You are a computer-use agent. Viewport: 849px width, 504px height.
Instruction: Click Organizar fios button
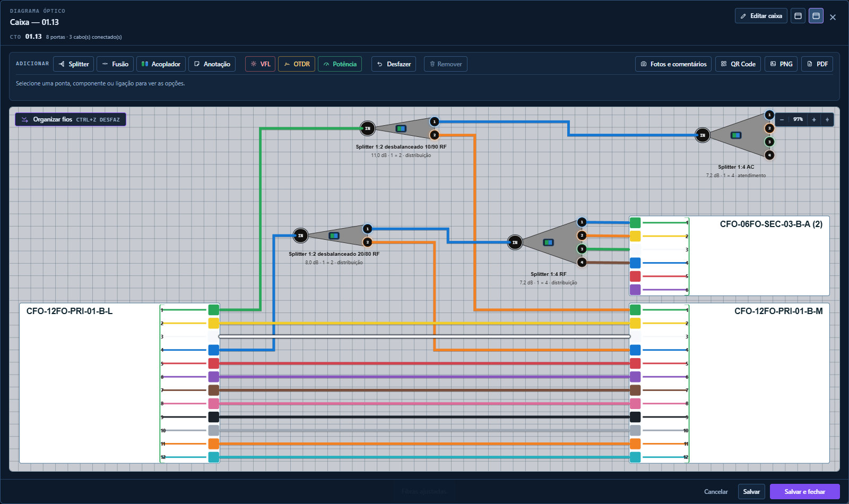pyautogui.click(x=71, y=119)
